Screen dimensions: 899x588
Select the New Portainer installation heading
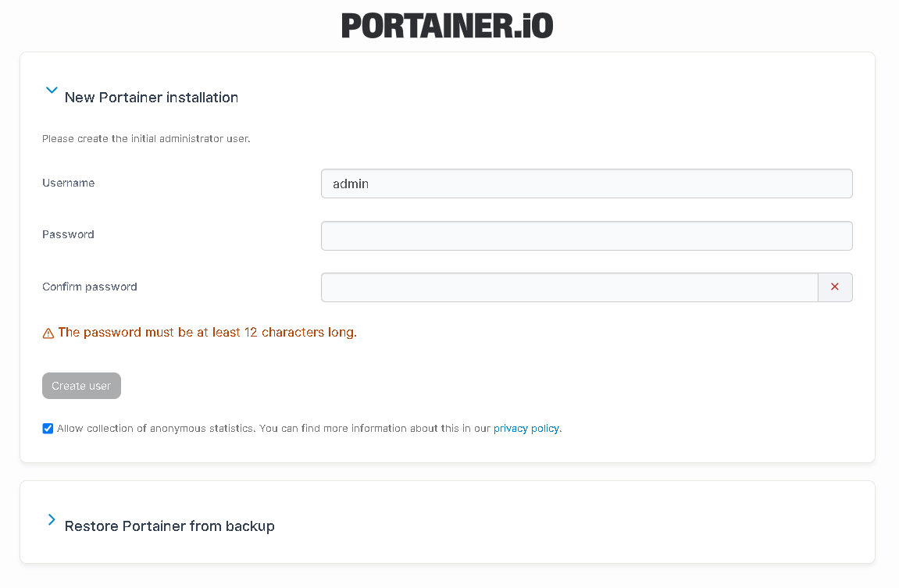pyautogui.click(x=152, y=97)
